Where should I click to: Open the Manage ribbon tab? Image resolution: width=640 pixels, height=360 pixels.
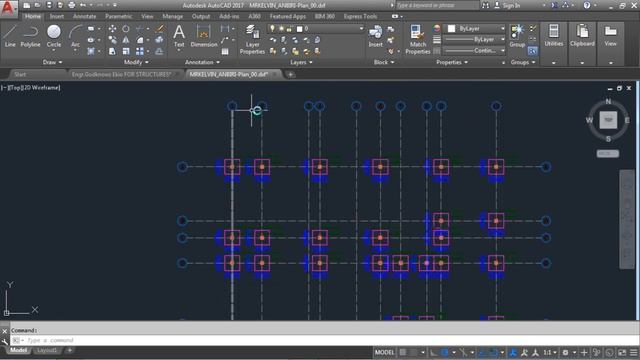click(x=172, y=16)
